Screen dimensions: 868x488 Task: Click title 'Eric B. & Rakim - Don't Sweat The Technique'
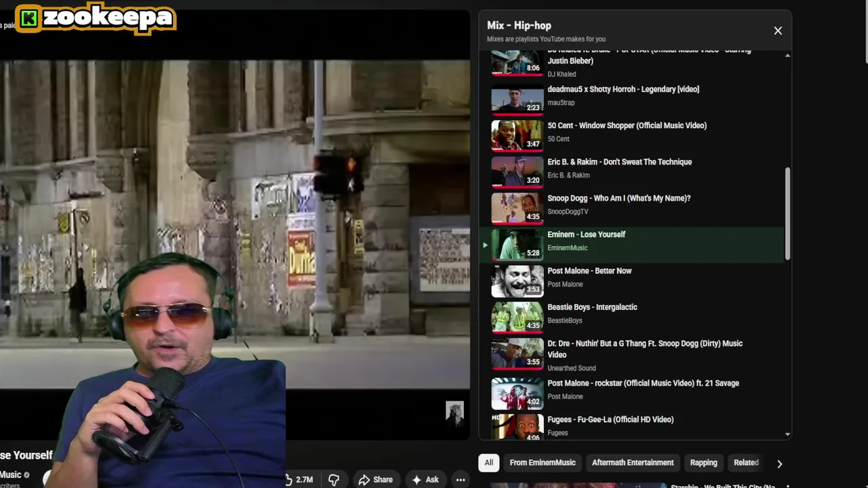coord(619,162)
